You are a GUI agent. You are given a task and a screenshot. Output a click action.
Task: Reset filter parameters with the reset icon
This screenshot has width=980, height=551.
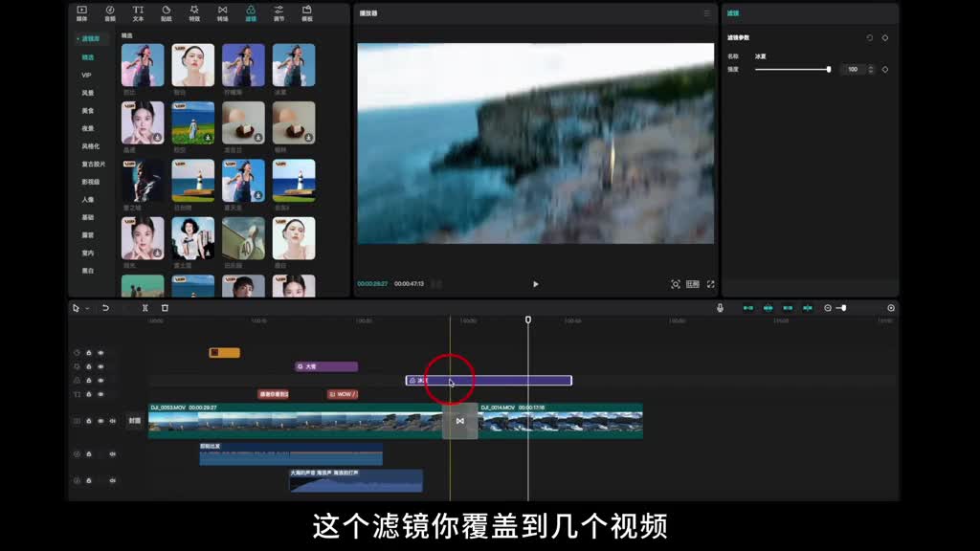(x=869, y=37)
